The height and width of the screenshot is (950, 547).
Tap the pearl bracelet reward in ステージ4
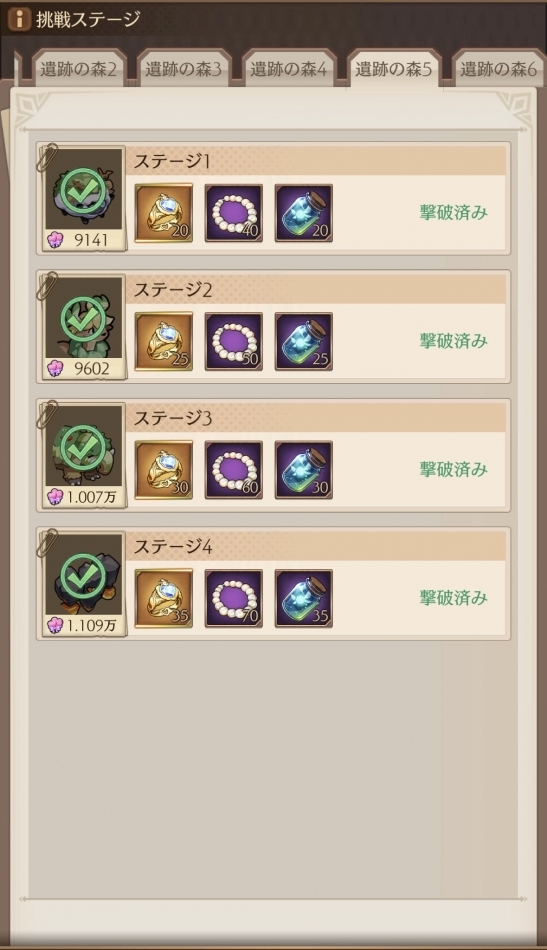[x=234, y=599]
